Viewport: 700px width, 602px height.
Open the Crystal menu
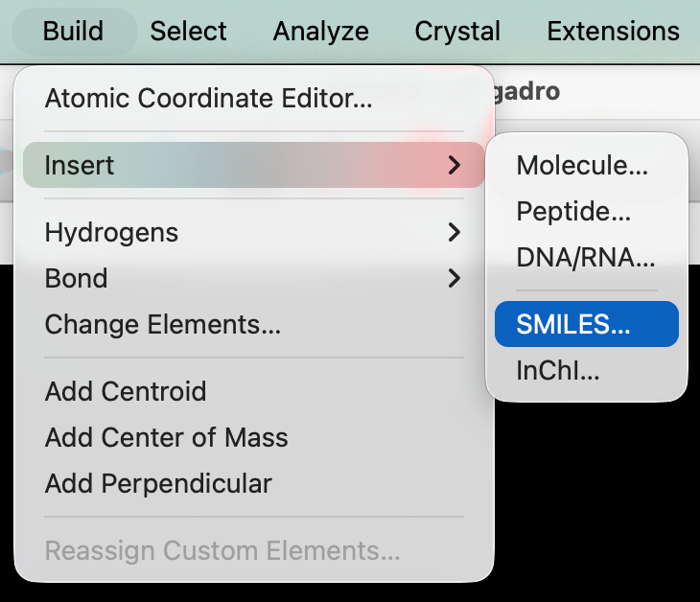click(457, 31)
